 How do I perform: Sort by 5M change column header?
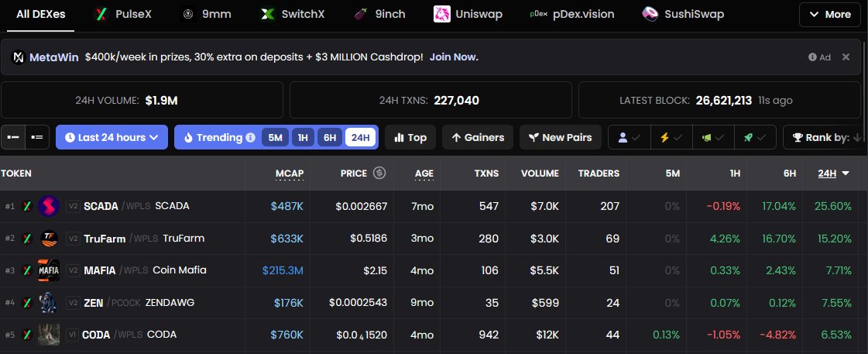pos(673,174)
